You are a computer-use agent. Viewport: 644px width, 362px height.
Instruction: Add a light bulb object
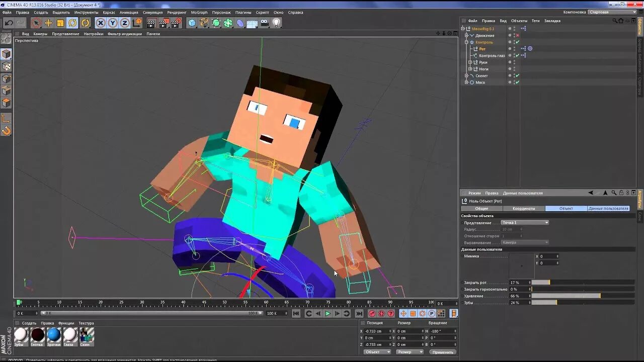pos(277,23)
